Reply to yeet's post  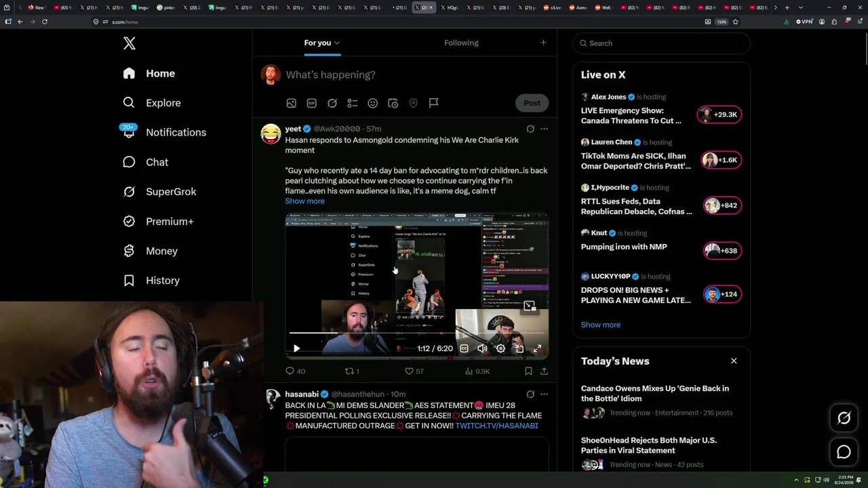pyautogui.click(x=295, y=371)
